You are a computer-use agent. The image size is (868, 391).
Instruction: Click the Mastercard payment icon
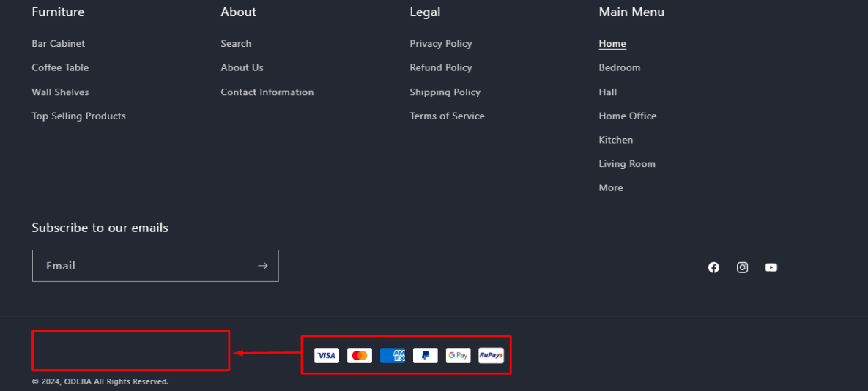[360, 356]
